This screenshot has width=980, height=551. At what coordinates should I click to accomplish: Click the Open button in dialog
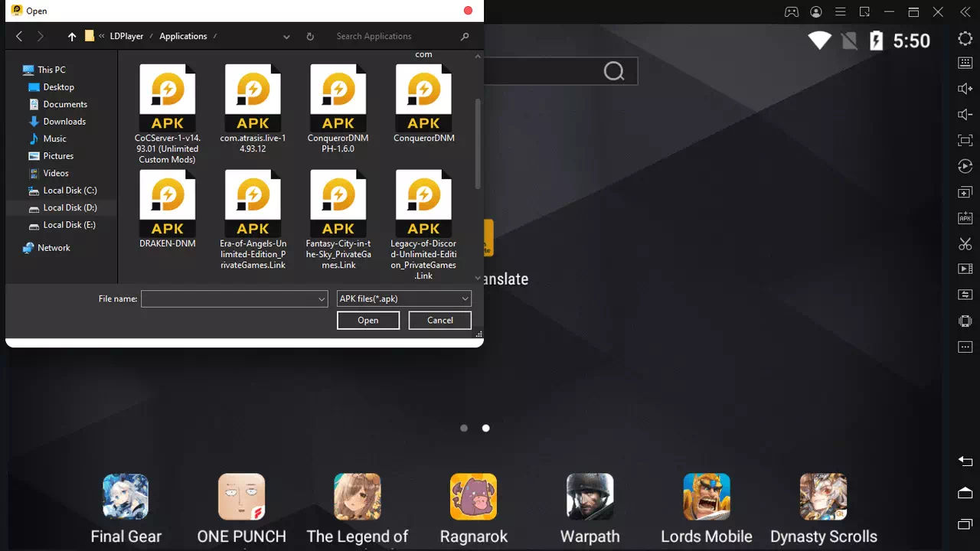point(368,320)
